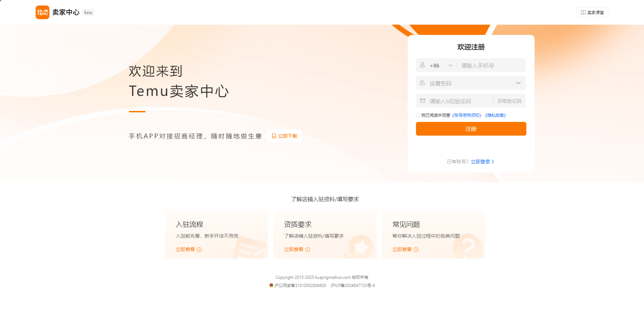Click arrow icon under 常见问题 card
The height and width of the screenshot is (313, 644).
(x=416, y=250)
